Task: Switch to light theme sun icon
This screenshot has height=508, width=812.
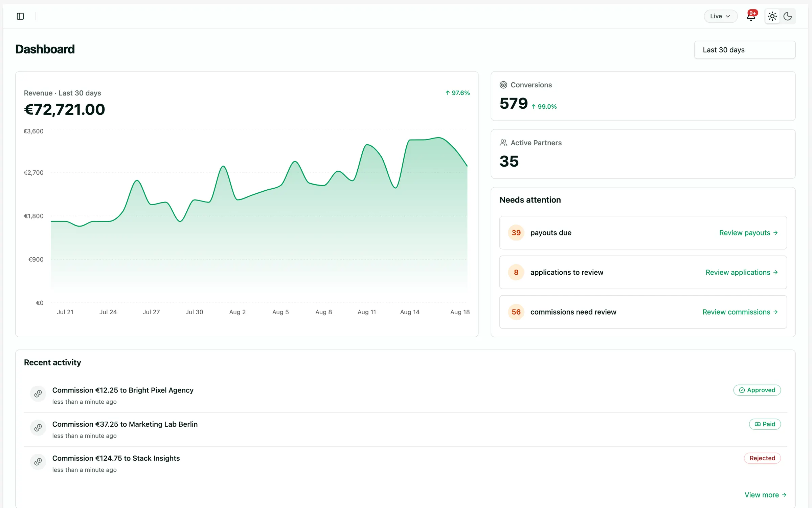Action: click(772, 16)
